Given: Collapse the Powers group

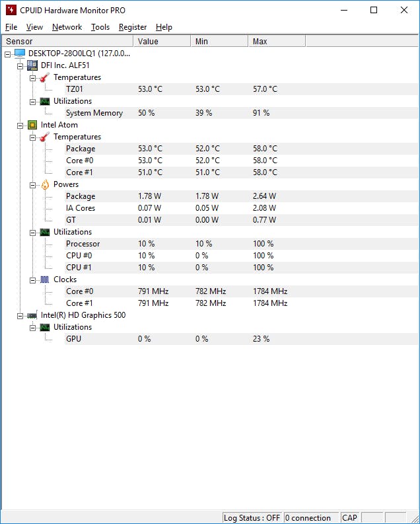Looking at the screenshot, I should [x=33, y=185].
